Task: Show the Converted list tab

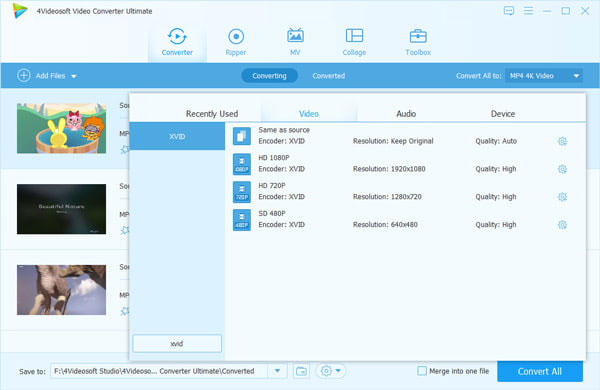Action: click(x=329, y=76)
